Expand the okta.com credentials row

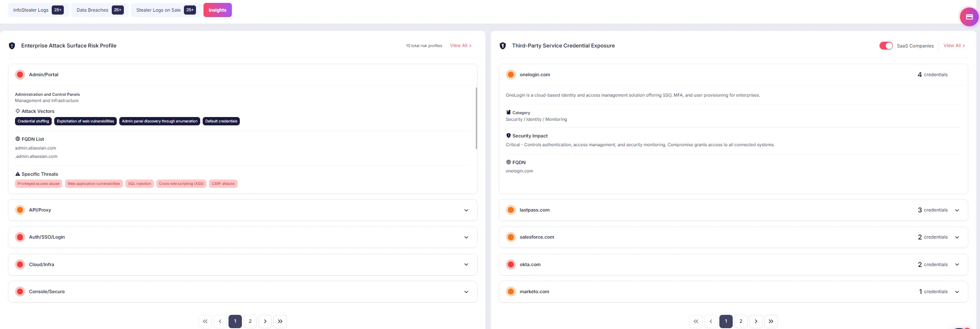[x=957, y=264]
